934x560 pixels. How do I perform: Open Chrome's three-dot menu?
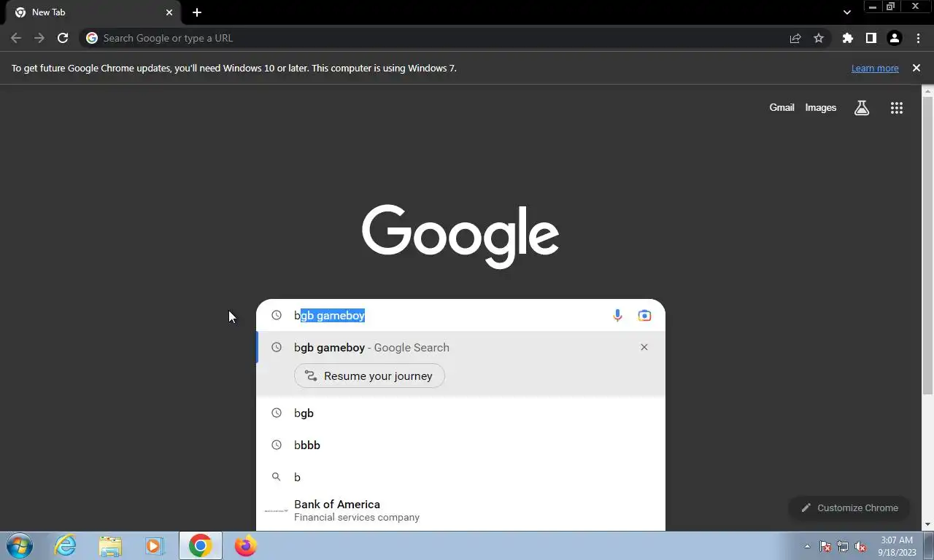(x=918, y=38)
